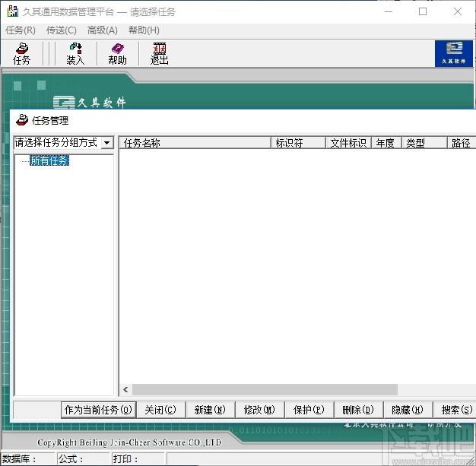The height and width of the screenshot is (466, 476).
Task: Click the 年度 column header
Action: pos(387,143)
